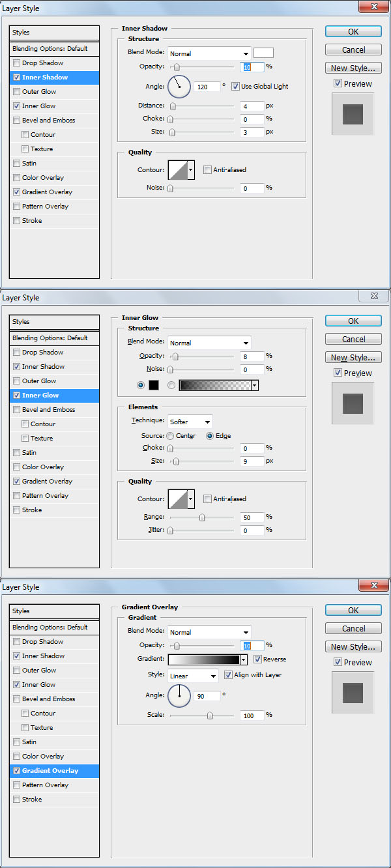Toggle Preview checkbox in Inner Shadow dialog
391x868 pixels.
338,83
